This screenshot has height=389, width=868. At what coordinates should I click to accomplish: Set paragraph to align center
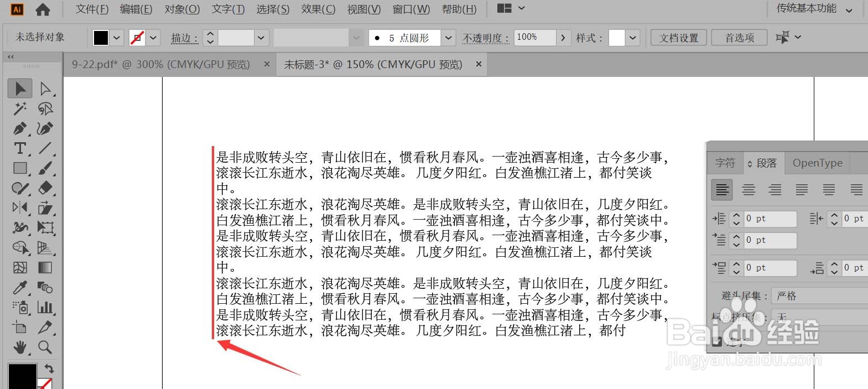pyautogui.click(x=749, y=190)
